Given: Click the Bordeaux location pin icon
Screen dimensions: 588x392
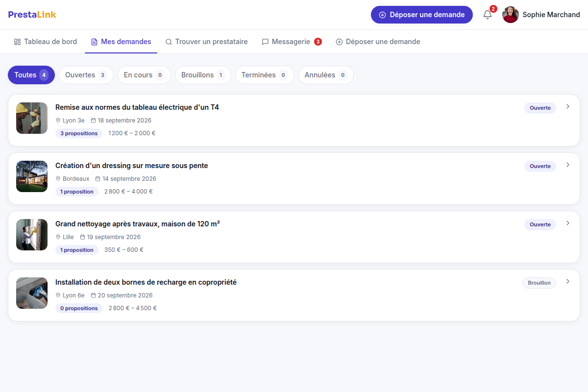Looking at the screenshot, I should 58,179.
